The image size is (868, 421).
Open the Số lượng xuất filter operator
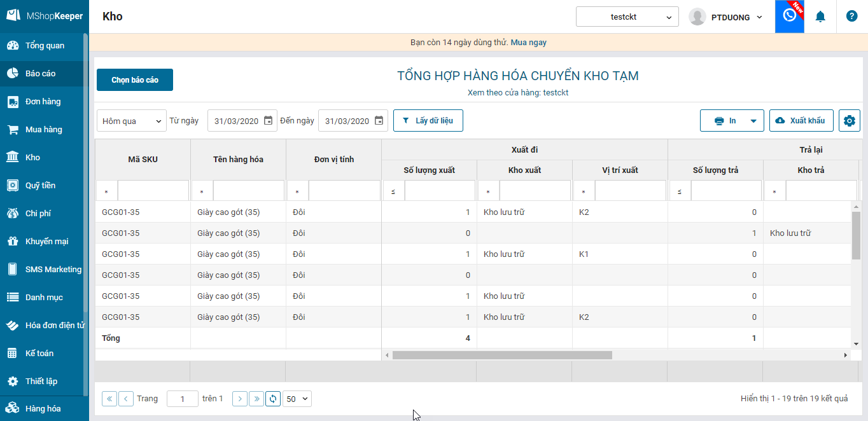click(394, 191)
